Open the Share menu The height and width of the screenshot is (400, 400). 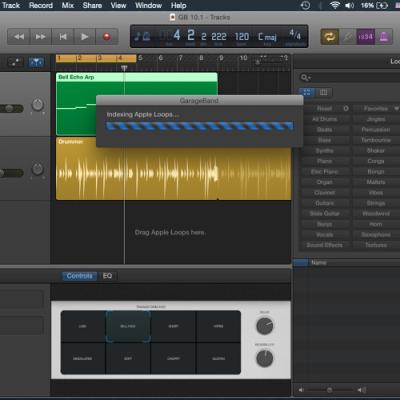(x=92, y=5)
